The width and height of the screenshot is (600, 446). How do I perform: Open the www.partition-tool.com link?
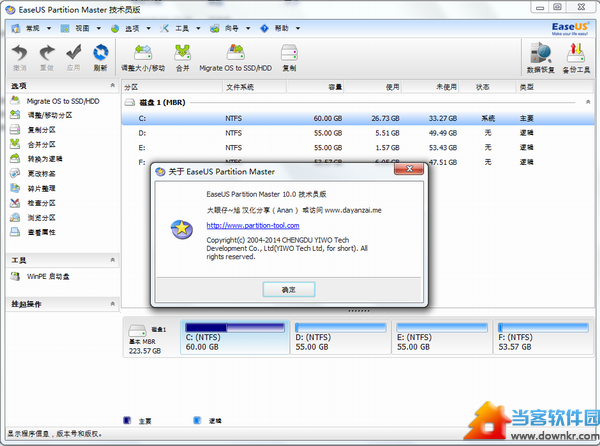point(253,225)
